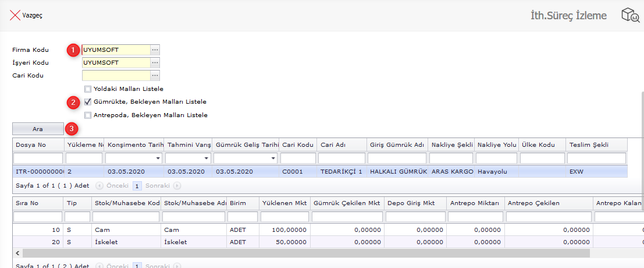Click the Önceki previous page arrow icon
Screen dimensions: 644x268
click(x=99, y=186)
